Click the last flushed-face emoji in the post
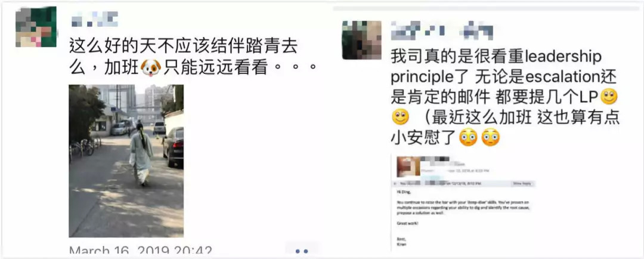This screenshot has height=259, width=644. click(490, 137)
